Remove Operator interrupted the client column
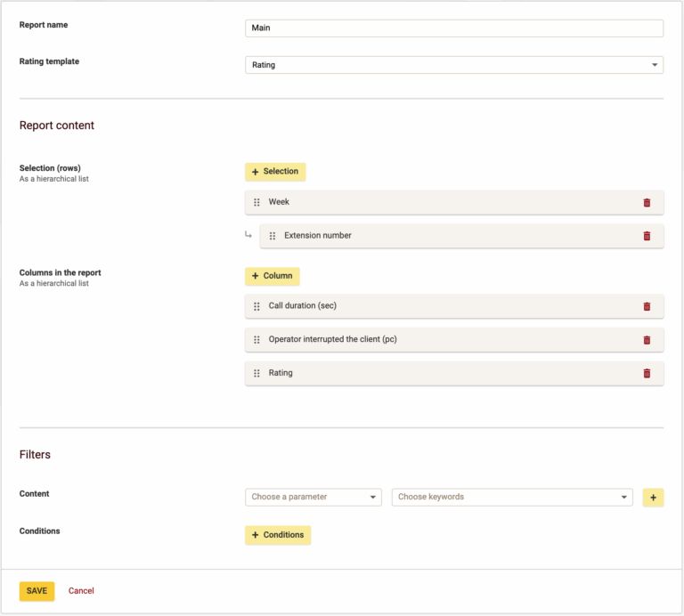This screenshot has width=684, height=616. 647,340
